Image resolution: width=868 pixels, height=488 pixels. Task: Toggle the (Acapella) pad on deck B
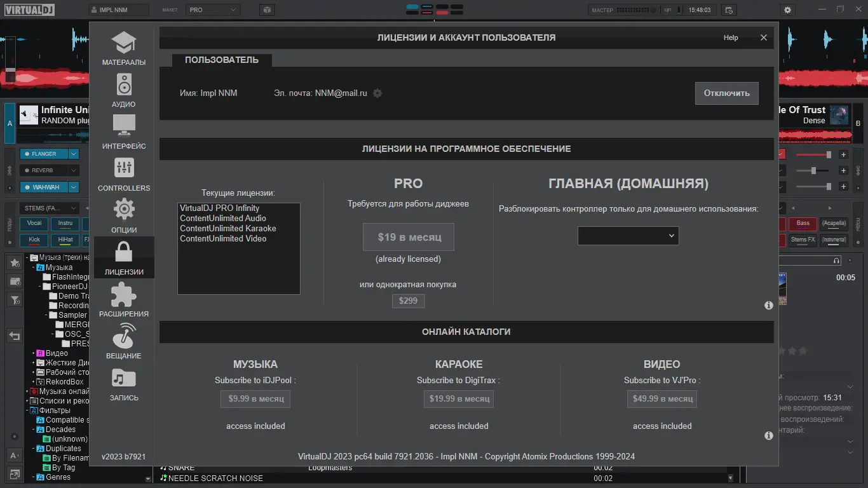(x=834, y=224)
